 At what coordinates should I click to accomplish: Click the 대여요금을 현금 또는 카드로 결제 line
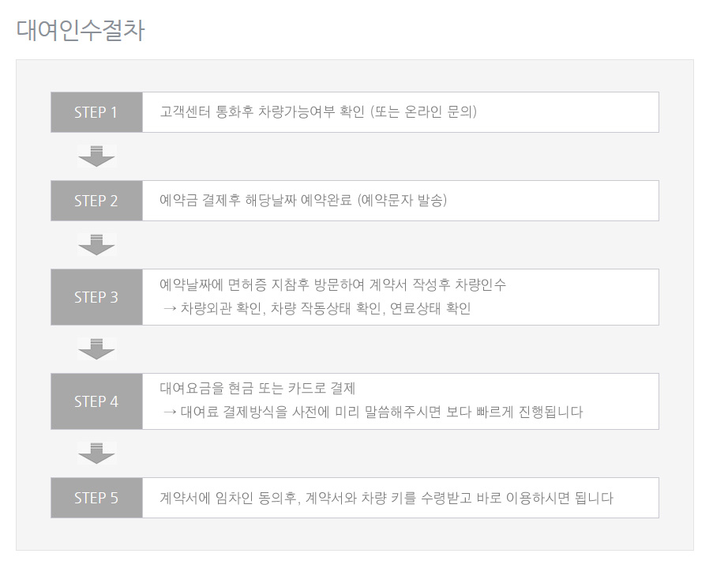pyautogui.click(x=257, y=388)
